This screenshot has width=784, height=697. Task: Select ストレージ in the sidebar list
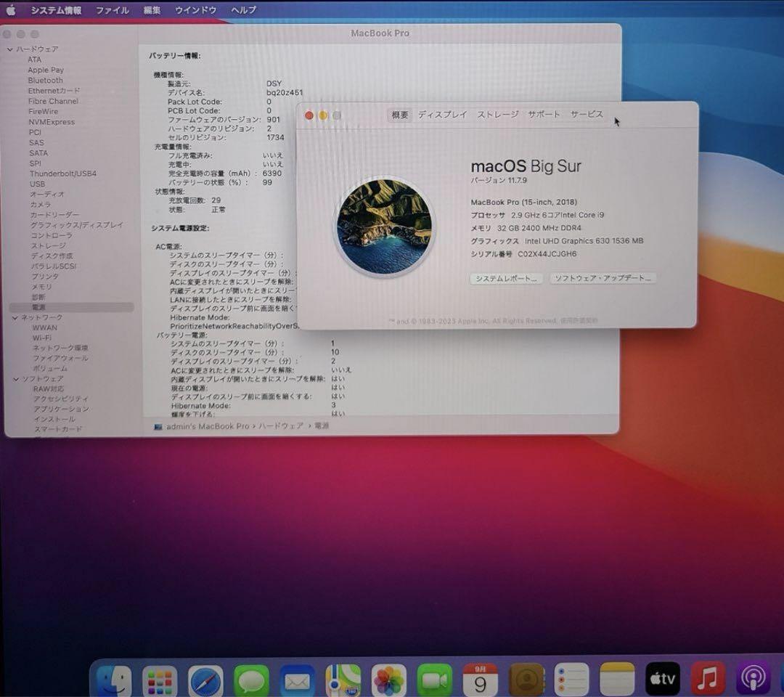pyautogui.click(x=48, y=245)
